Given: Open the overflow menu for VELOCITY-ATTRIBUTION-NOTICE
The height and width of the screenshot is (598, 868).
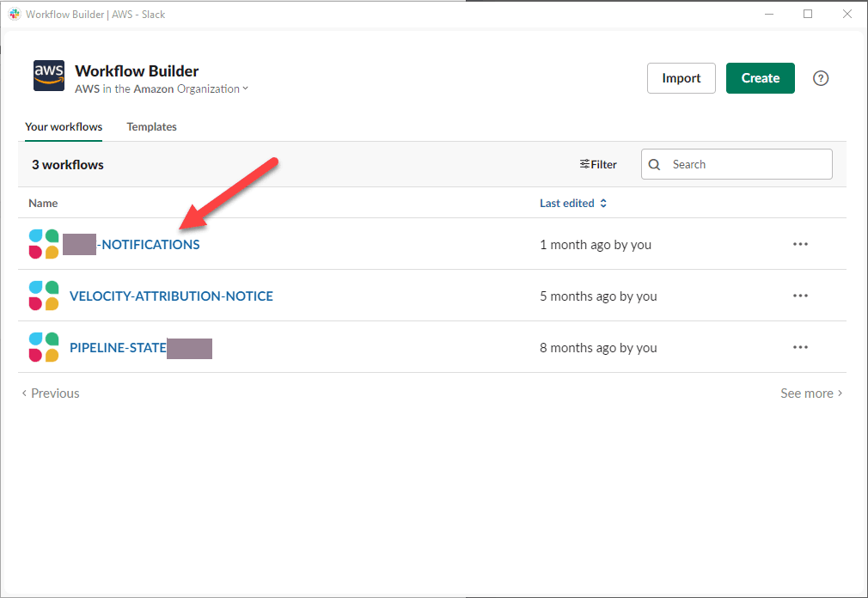Looking at the screenshot, I should point(800,296).
